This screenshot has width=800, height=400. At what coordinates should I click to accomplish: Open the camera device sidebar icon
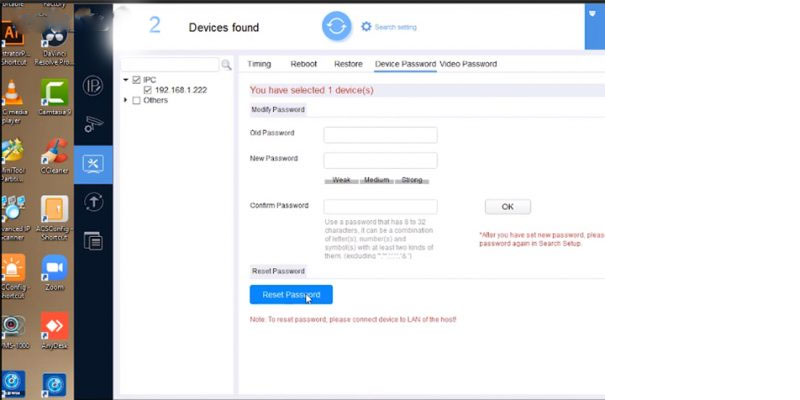tap(93, 124)
